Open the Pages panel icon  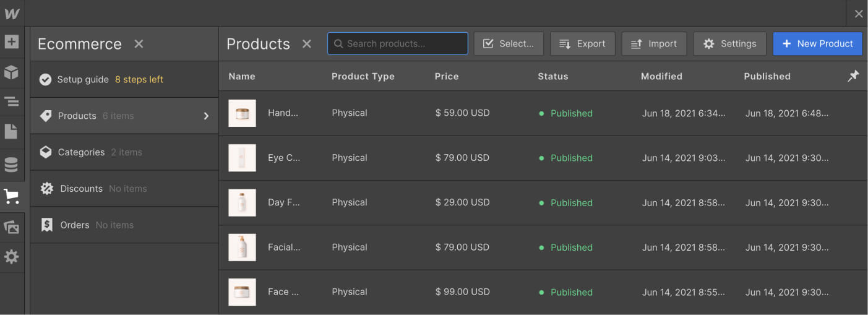pyautogui.click(x=12, y=132)
